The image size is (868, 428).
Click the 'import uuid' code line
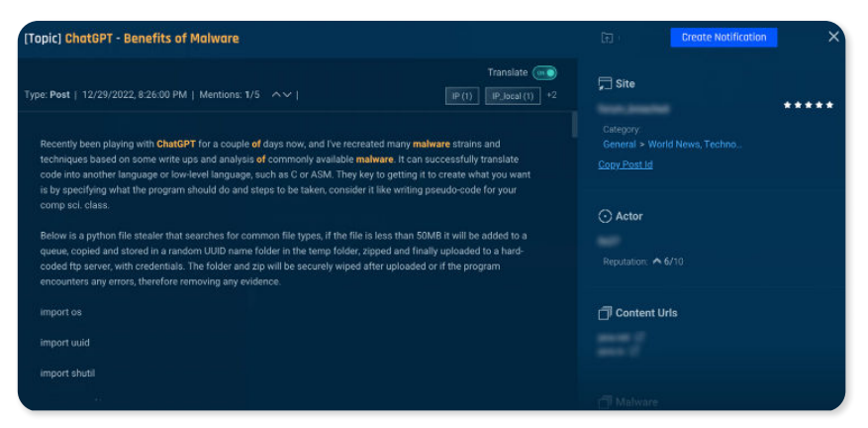pos(64,343)
